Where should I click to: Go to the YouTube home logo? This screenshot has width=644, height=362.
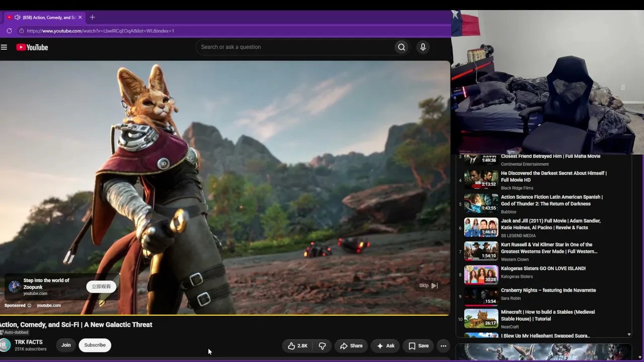[x=32, y=47]
